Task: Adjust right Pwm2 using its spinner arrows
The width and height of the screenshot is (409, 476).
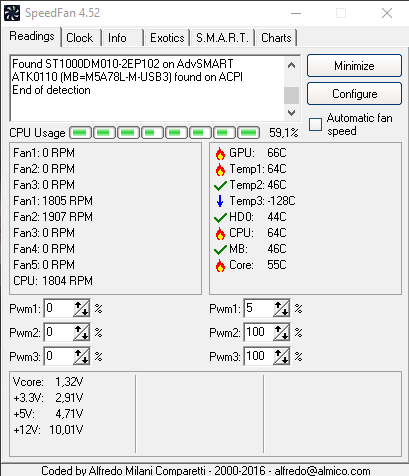Action: click(282, 332)
